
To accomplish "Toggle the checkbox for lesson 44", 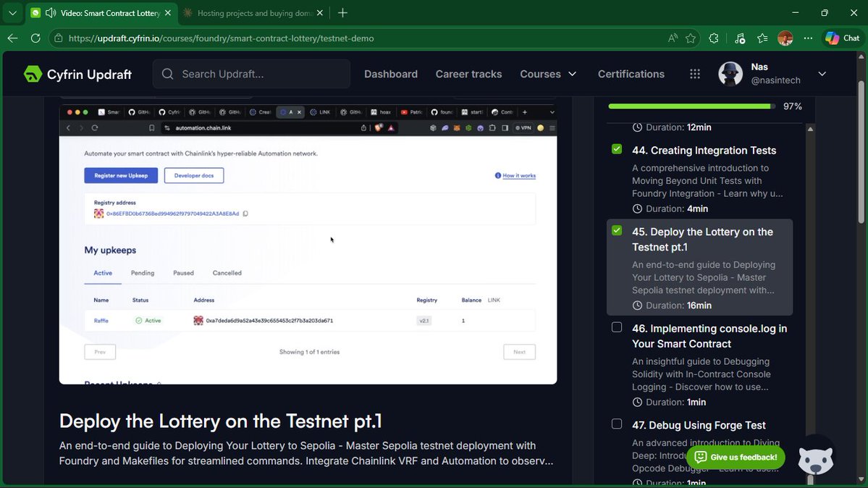I will tap(617, 149).
